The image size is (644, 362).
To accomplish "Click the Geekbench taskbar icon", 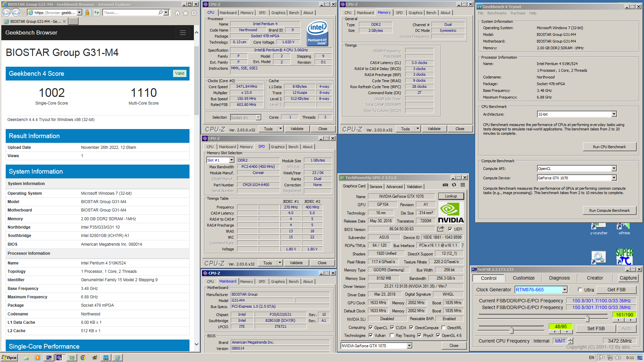I will [106, 358].
